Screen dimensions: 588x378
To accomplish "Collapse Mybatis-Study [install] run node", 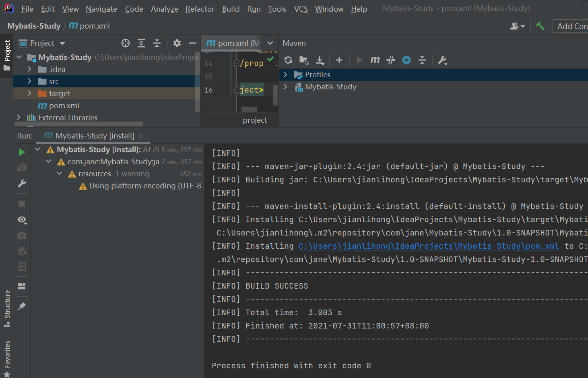I will 38,149.
